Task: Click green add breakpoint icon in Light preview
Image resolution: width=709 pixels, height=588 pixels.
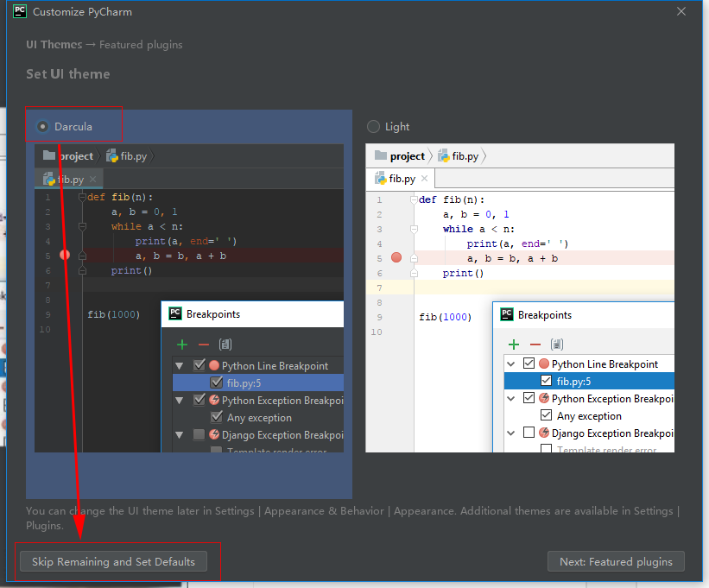Action: tap(514, 345)
